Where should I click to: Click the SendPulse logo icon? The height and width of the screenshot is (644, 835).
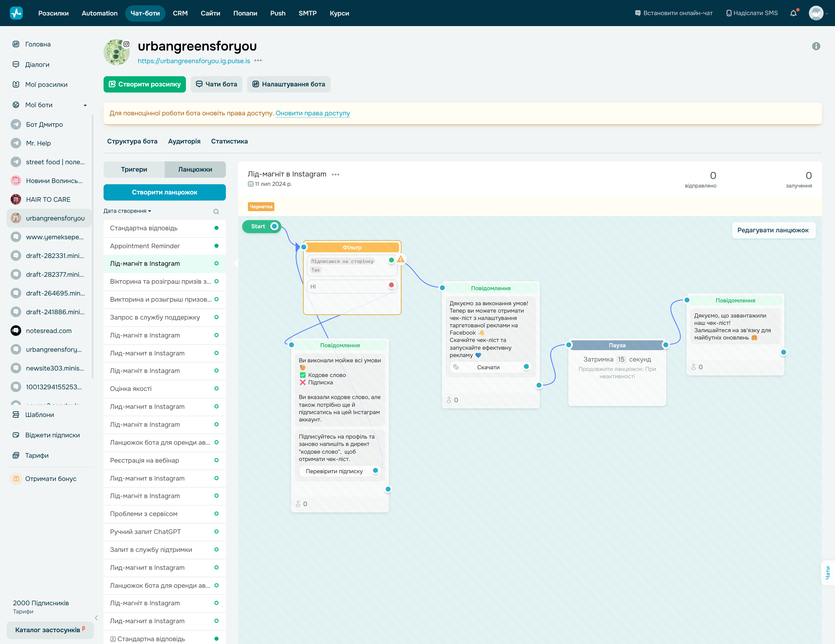pos(16,13)
